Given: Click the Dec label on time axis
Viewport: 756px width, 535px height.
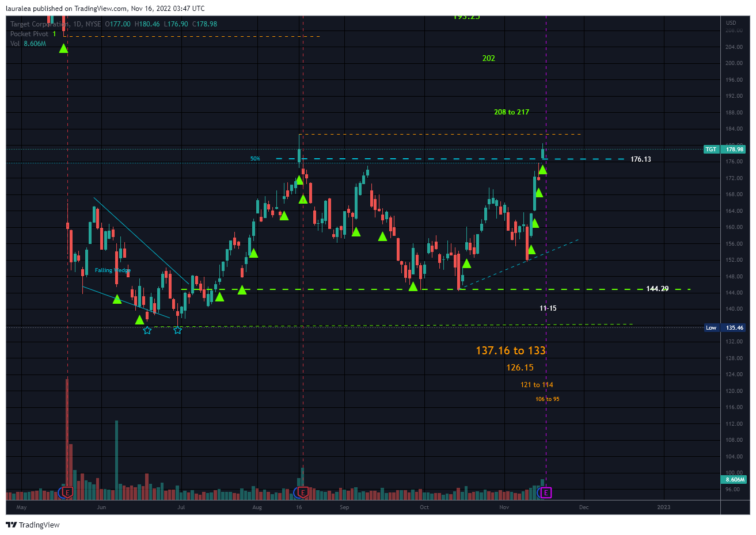Looking at the screenshot, I should [x=584, y=507].
